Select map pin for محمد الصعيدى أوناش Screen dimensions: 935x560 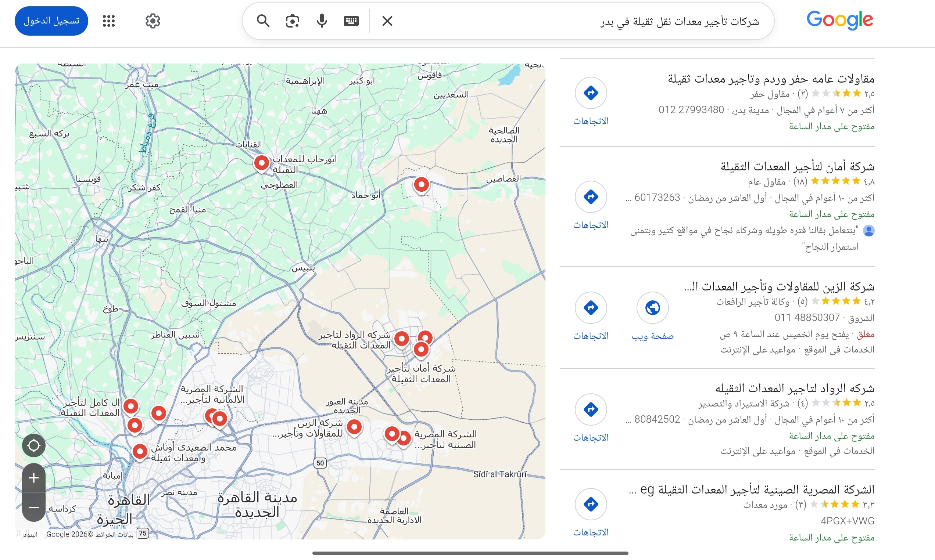(x=140, y=451)
